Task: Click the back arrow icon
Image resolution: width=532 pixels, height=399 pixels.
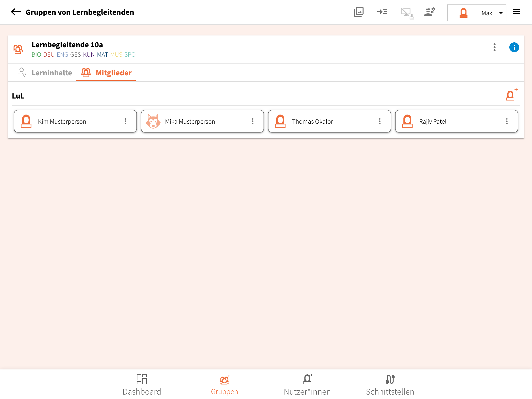Action: click(16, 12)
